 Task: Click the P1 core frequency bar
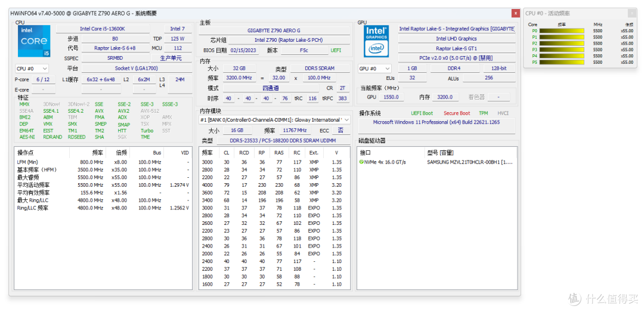(562, 37)
